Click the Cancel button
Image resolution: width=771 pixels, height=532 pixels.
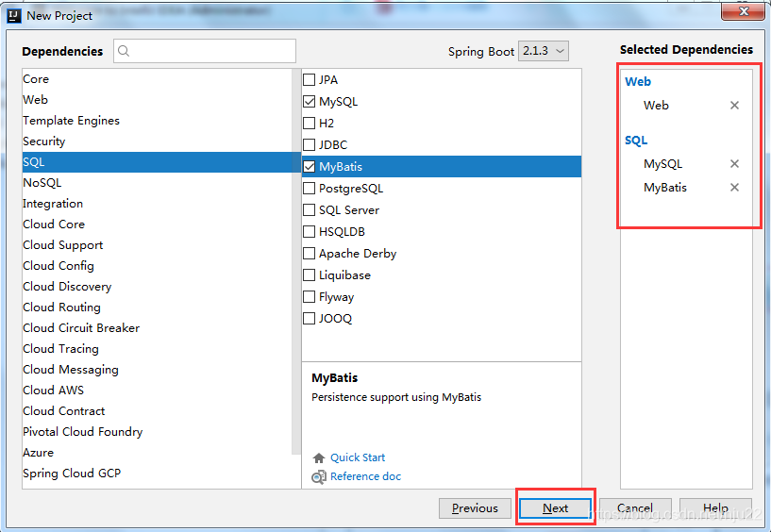pyautogui.click(x=635, y=508)
